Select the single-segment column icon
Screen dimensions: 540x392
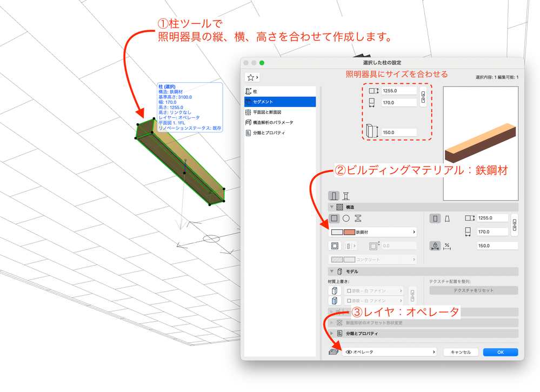click(334, 196)
